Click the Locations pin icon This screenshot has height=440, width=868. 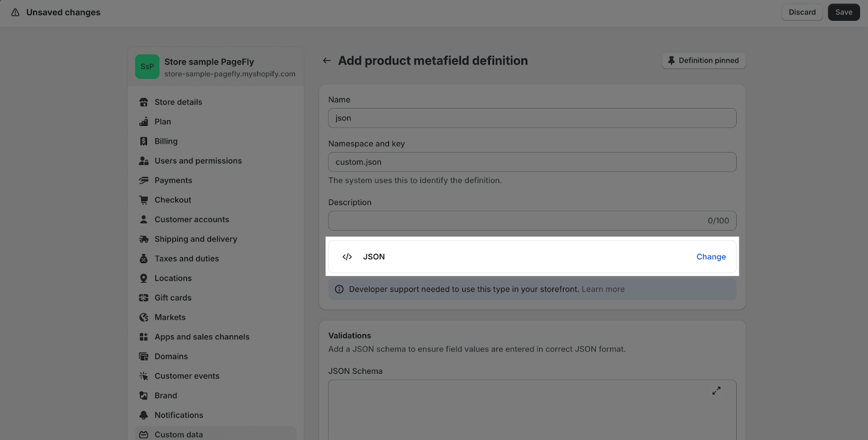(x=144, y=278)
